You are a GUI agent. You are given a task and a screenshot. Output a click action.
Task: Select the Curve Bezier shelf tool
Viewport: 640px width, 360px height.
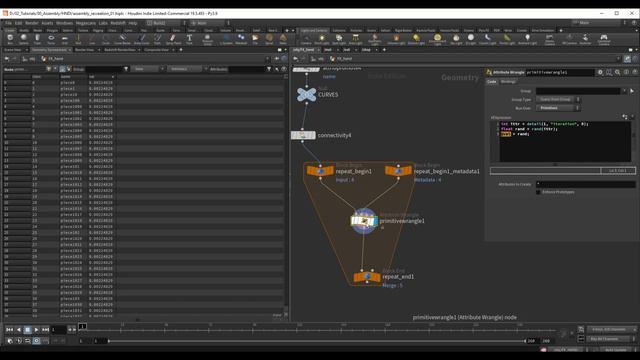click(122, 39)
